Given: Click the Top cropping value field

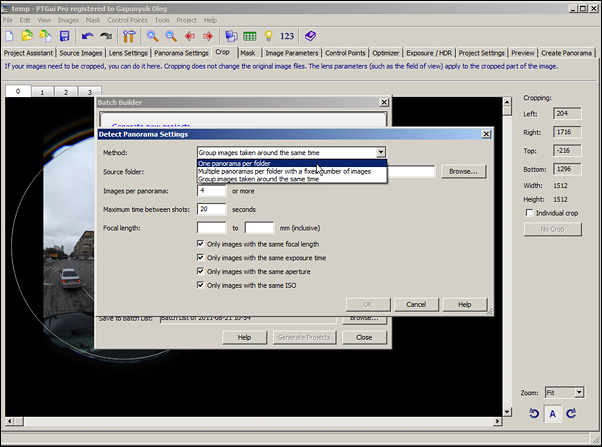Looking at the screenshot, I should [567, 151].
